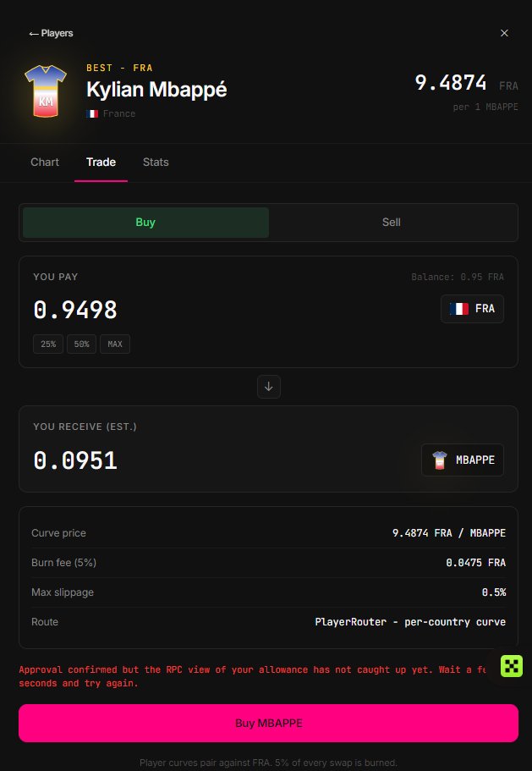
Task: Click the 9.4874 price in the header
Action: (451, 83)
